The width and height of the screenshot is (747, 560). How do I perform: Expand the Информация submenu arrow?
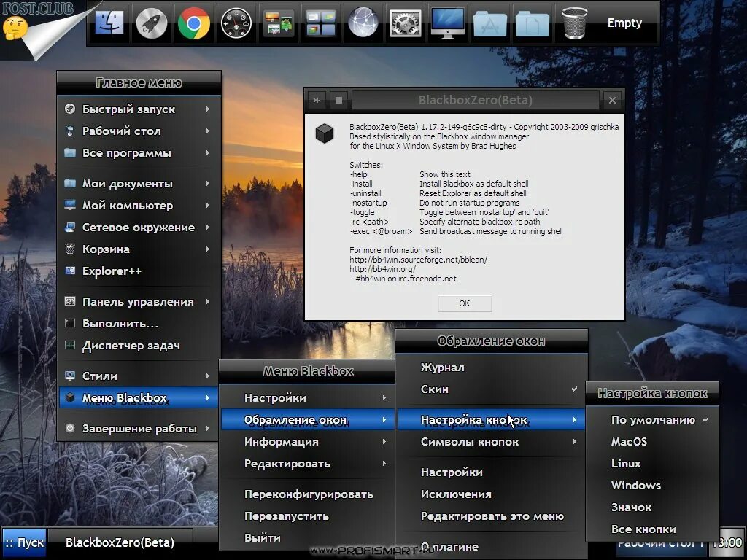click(x=384, y=441)
